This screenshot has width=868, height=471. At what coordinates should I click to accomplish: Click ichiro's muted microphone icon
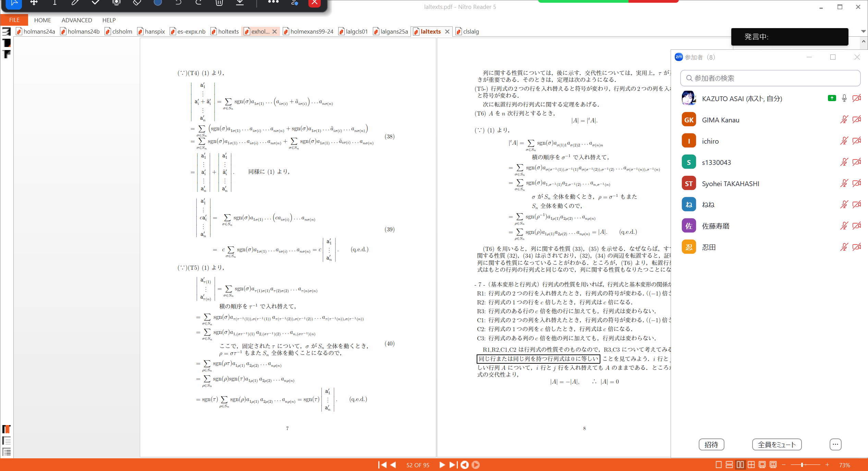coord(844,141)
